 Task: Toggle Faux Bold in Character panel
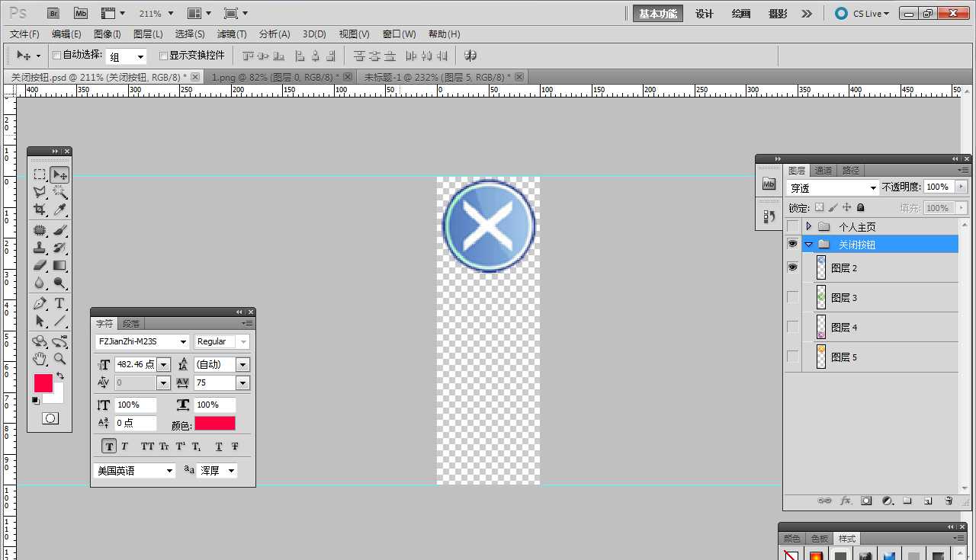[x=109, y=446]
